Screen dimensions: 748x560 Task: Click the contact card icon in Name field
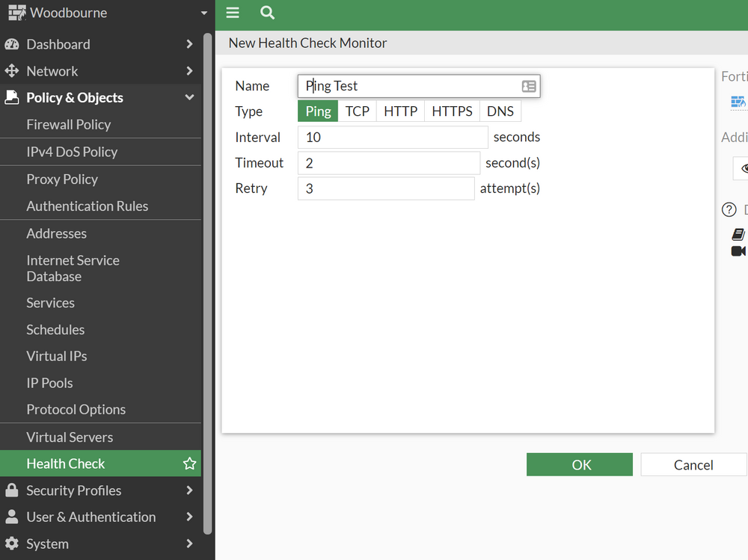[x=528, y=85]
